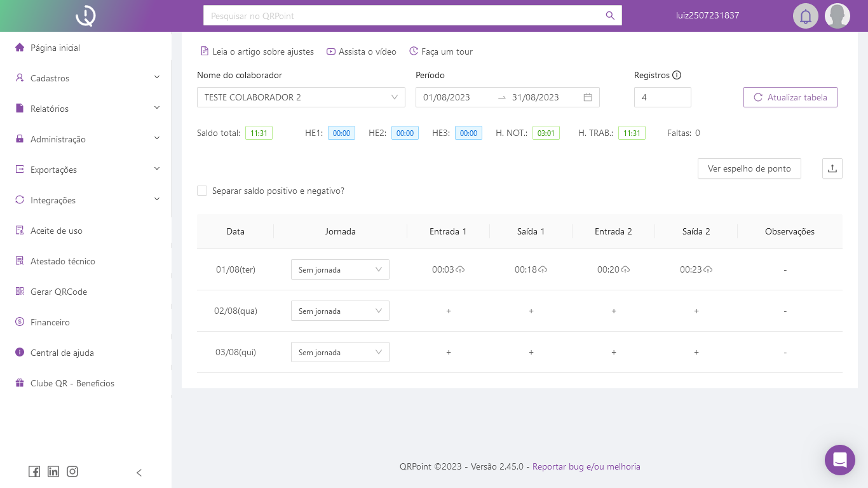
Task: Open the Instagram social icon
Action: pos(72,471)
